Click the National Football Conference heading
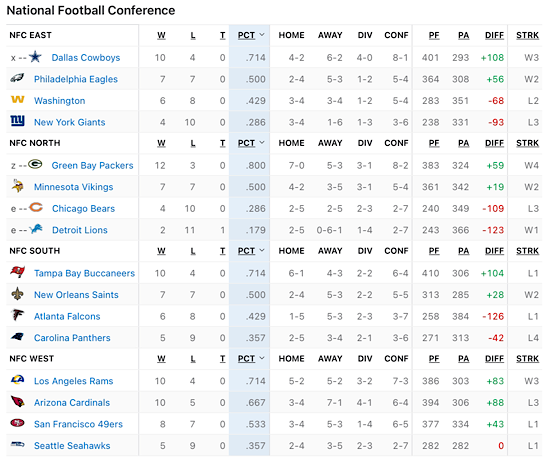Screen dimensions: 550x460 (x=91, y=11)
